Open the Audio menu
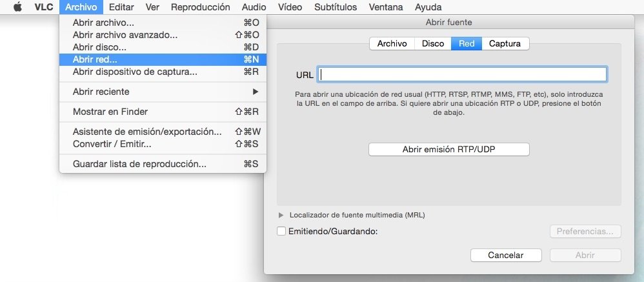This screenshot has width=644, height=282. pyautogui.click(x=254, y=7)
